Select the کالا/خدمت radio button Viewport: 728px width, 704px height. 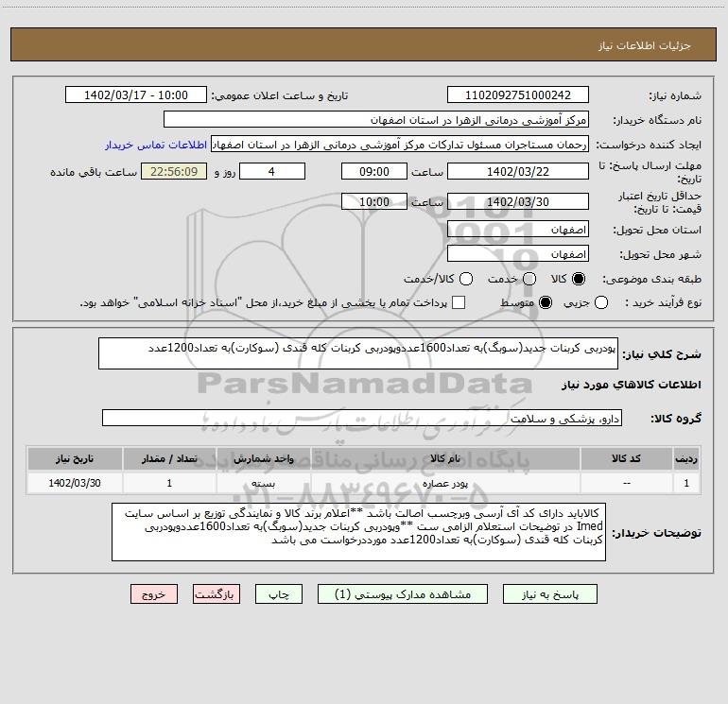click(x=466, y=279)
